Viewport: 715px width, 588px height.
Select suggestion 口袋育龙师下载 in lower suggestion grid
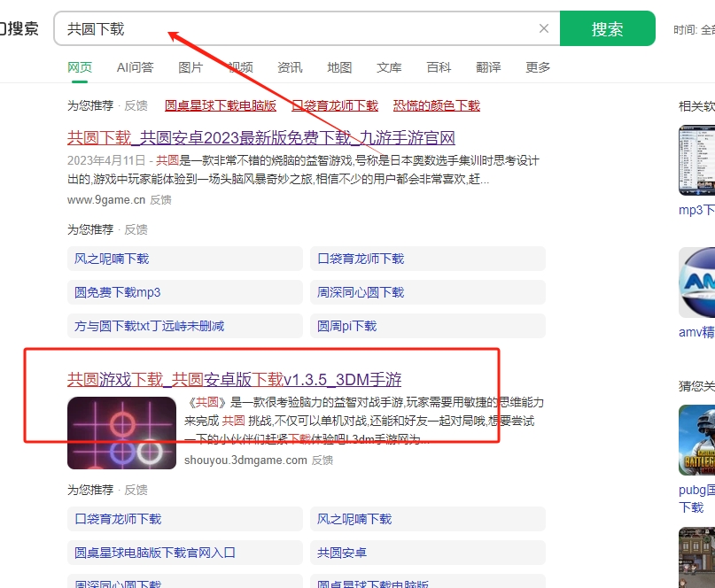click(x=185, y=519)
